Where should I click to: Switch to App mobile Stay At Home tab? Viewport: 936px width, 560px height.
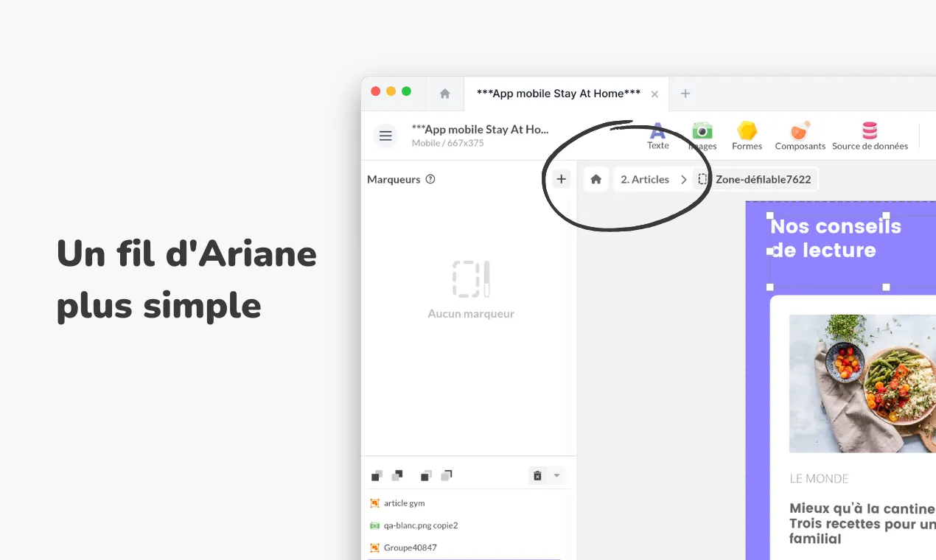click(558, 94)
